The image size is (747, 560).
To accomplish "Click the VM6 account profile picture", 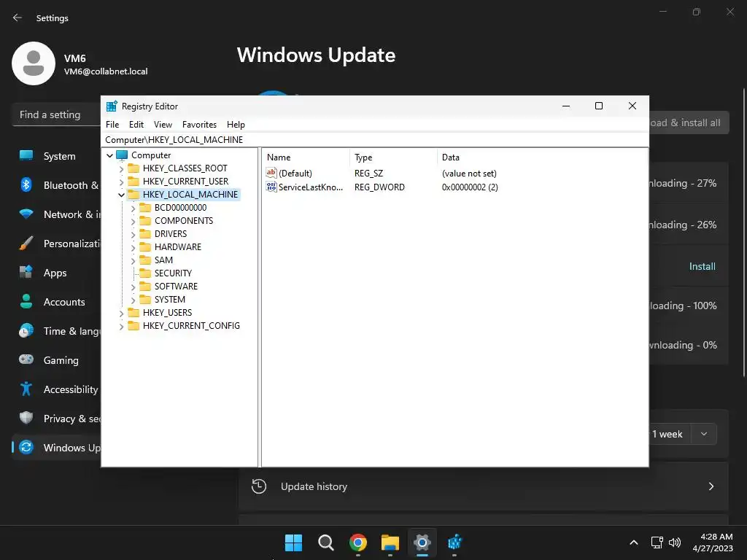I will pyautogui.click(x=34, y=63).
